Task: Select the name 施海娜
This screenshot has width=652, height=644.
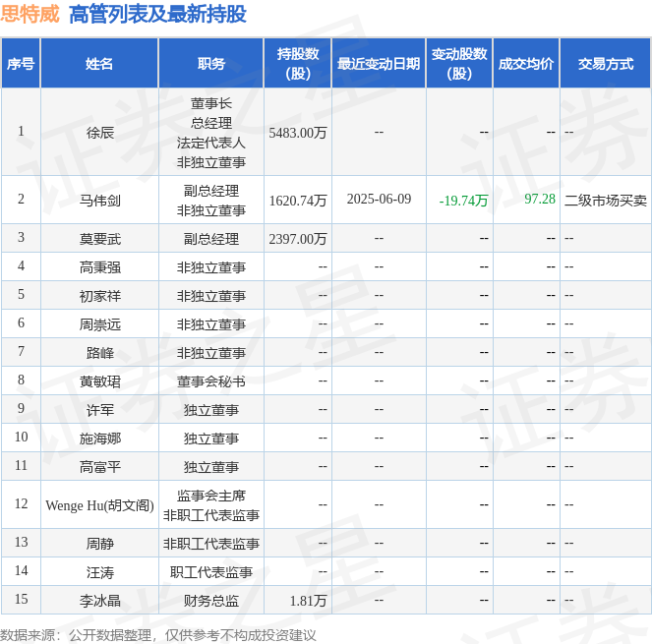Action: (99, 439)
